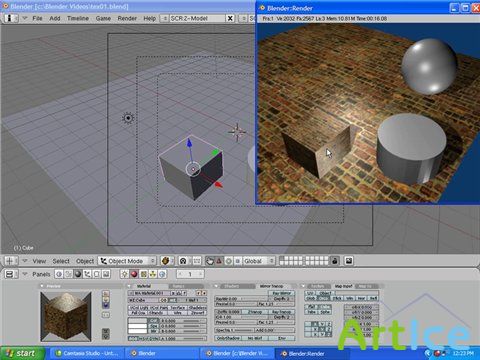Switch to World buttons icon
Screen dimensions: 480x360
coord(162,274)
